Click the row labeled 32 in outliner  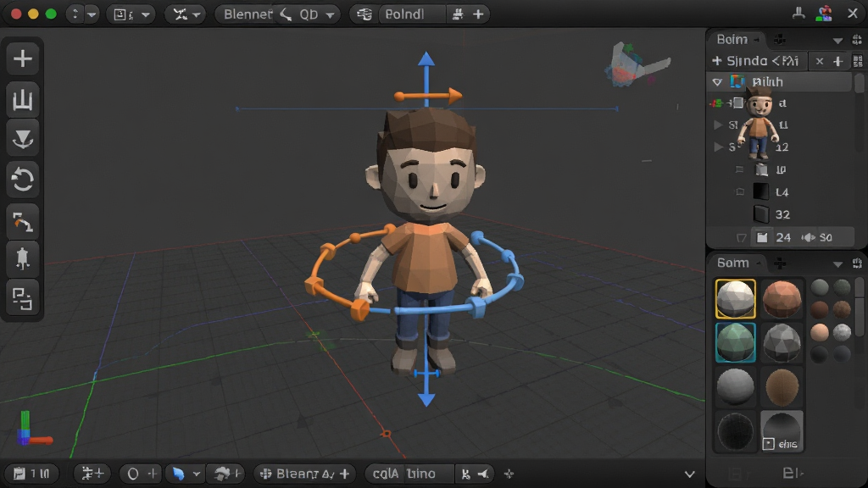(x=782, y=214)
